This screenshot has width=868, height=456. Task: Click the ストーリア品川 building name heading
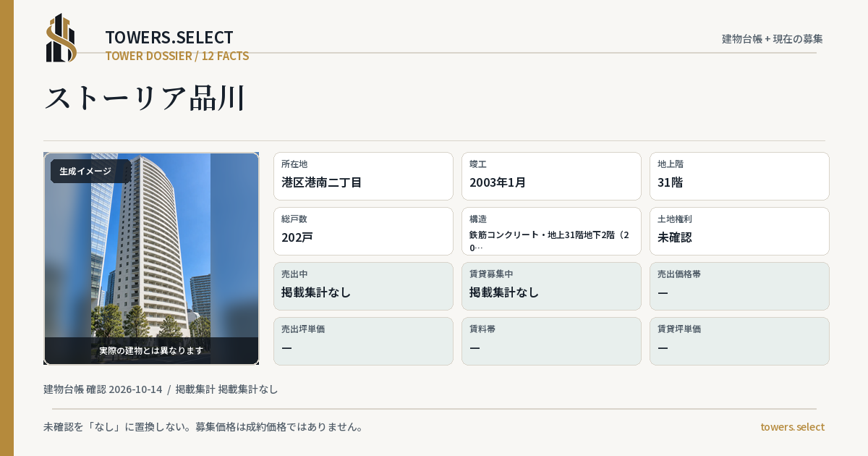point(145,98)
